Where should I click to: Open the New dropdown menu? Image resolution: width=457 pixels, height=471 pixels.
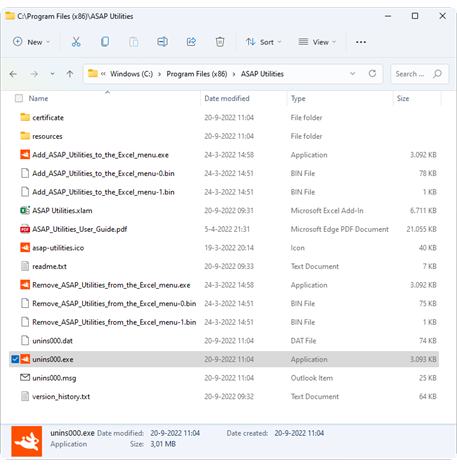(x=31, y=42)
